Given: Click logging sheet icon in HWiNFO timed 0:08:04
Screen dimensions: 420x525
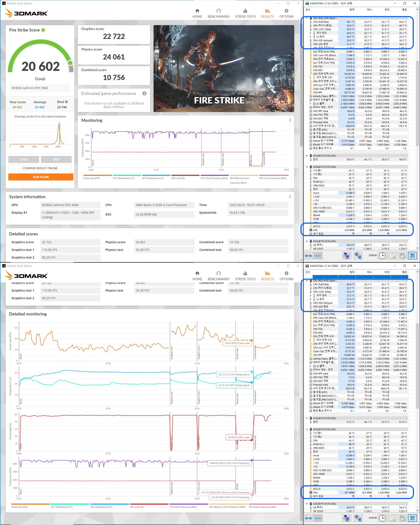Looking at the screenshot, I should [x=392, y=255].
